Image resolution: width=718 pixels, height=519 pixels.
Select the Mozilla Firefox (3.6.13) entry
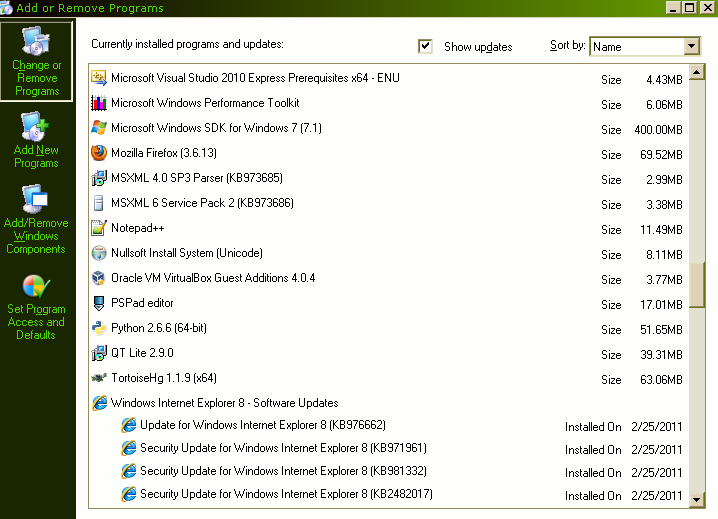pyautogui.click(x=388, y=153)
